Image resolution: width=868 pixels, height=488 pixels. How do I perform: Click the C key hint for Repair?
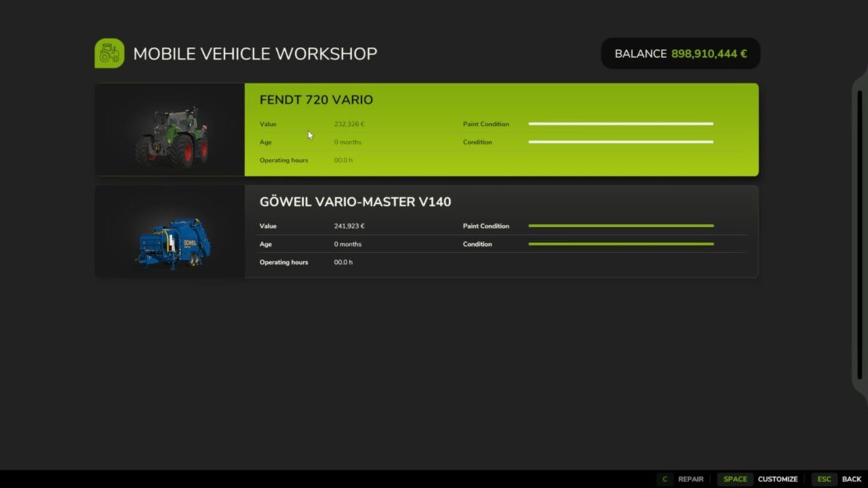[665, 479]
